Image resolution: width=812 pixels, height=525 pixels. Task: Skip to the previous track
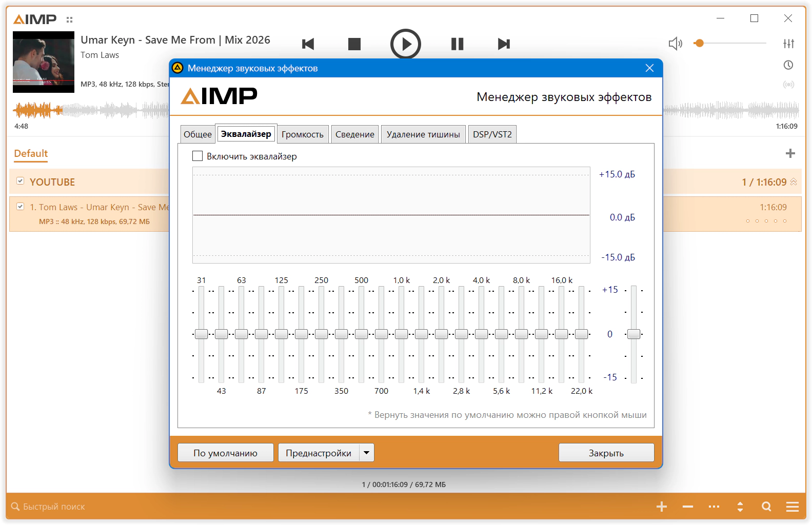pyautogui.click(x=308, y=44)
